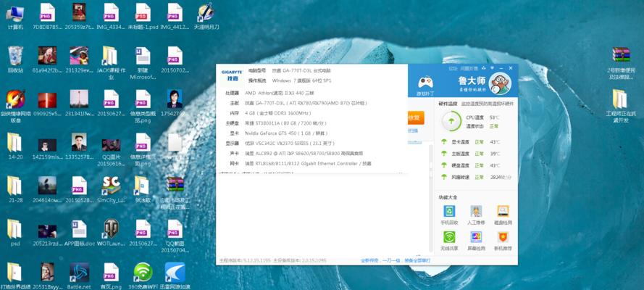Open the 21-28 folder
The width and height of the screenshot is (644, 290).
coord(15,189)
